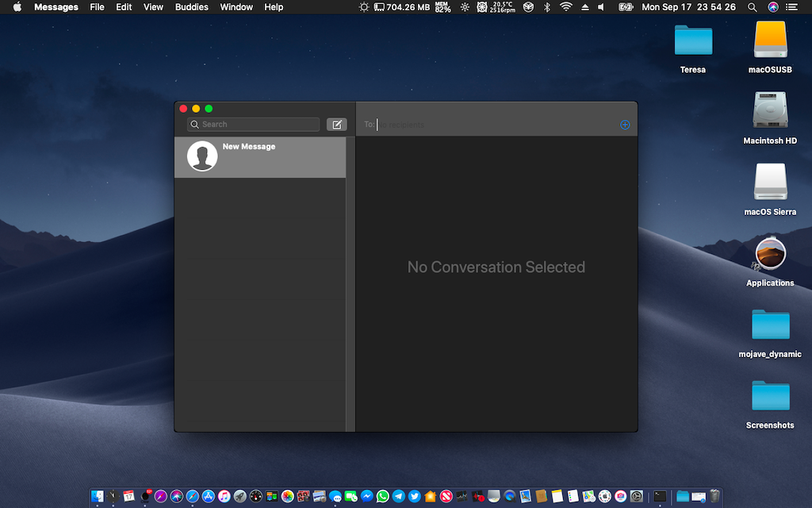Open the volume menu bar icon
812x508 pixels.
601,6
